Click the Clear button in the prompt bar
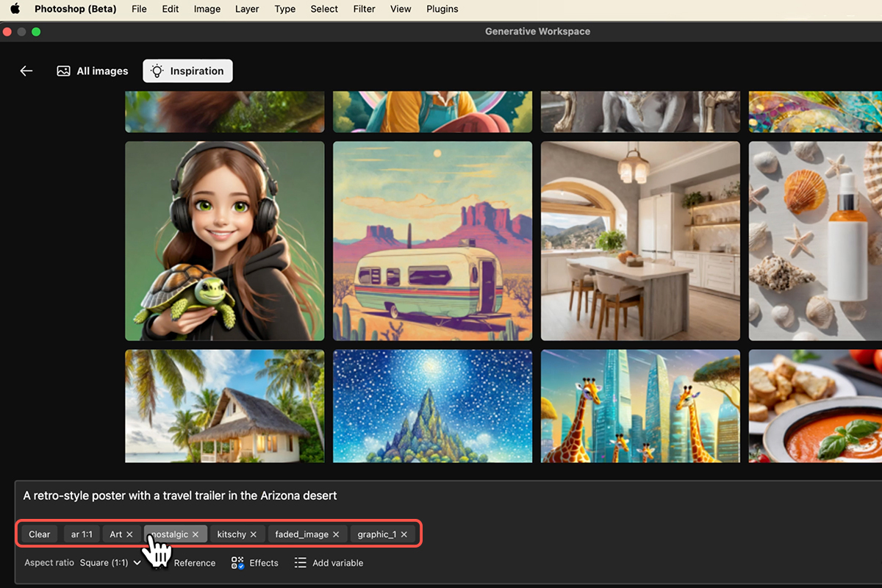The width and height of the screenshot is (882, 588). tap(40, 534)
